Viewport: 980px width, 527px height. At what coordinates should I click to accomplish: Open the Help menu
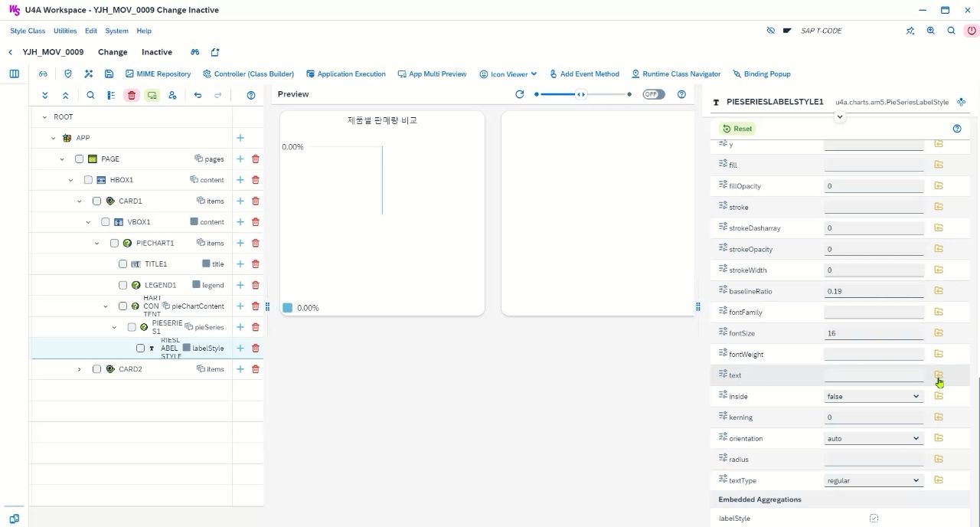[x=144, y=31]
